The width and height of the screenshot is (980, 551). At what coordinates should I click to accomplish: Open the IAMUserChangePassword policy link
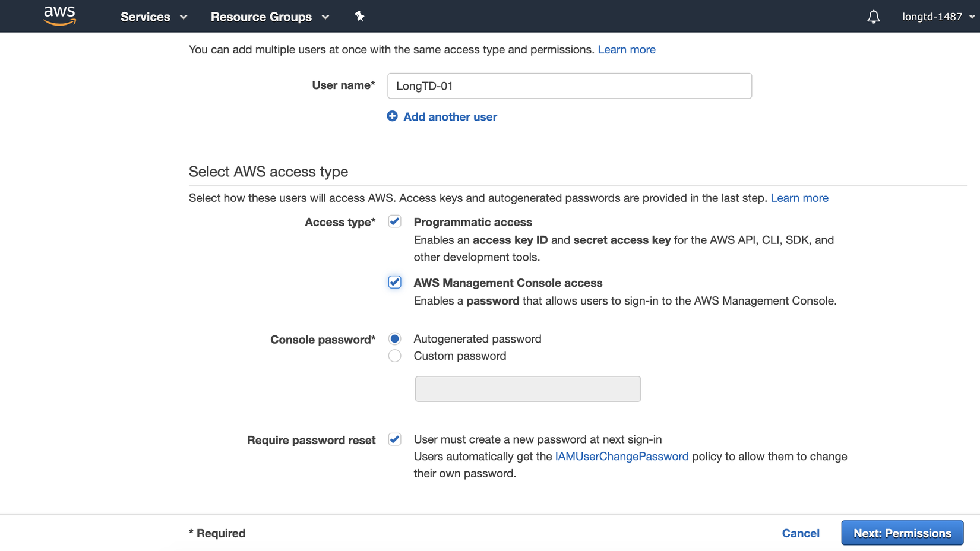[x=622, y=457]
